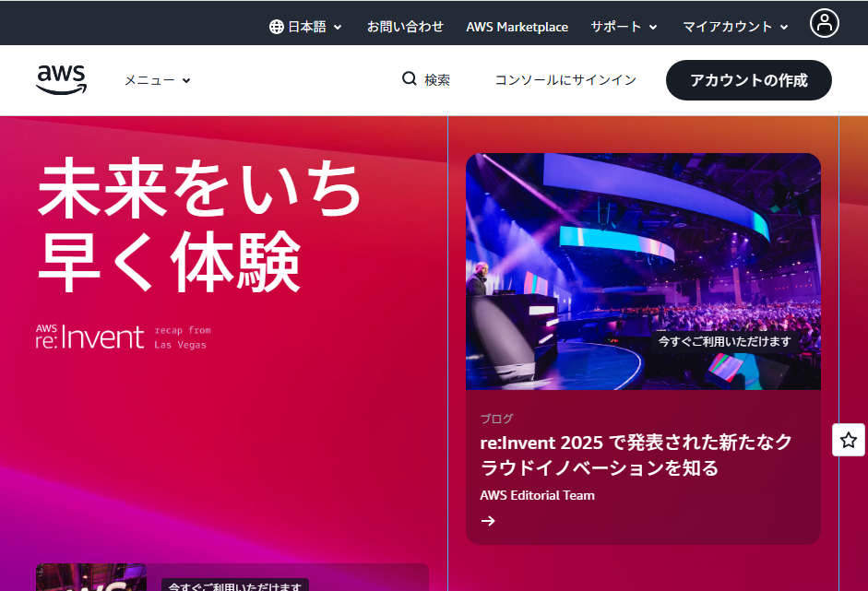
Task: Click the star feedback icon on right edge
Action: click(848, 440)
